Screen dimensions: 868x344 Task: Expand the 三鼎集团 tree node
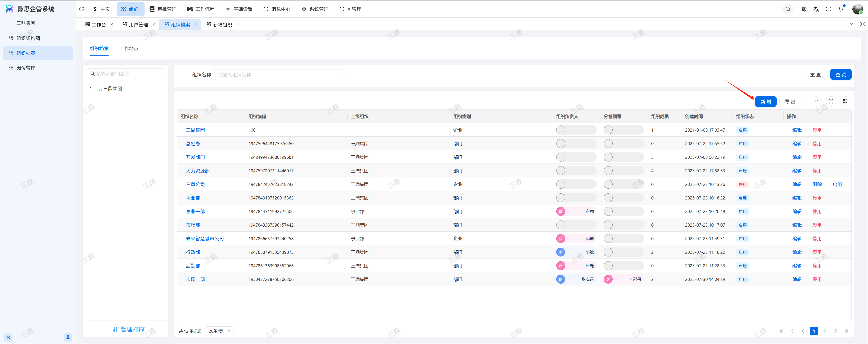(90, 88)
